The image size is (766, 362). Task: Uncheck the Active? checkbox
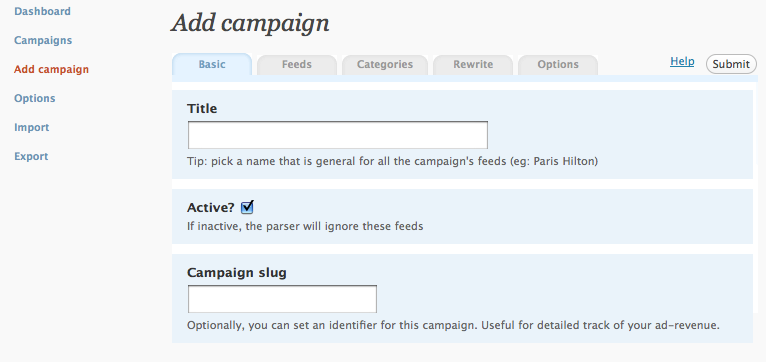(247, 207)
